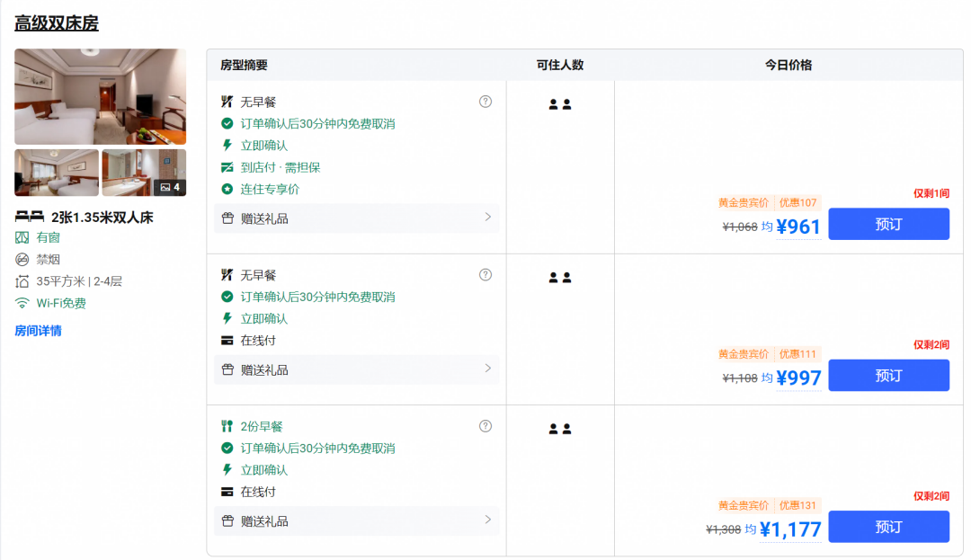
Task: Click the ¥961 price for details
Action: click(x=798, y=227)
